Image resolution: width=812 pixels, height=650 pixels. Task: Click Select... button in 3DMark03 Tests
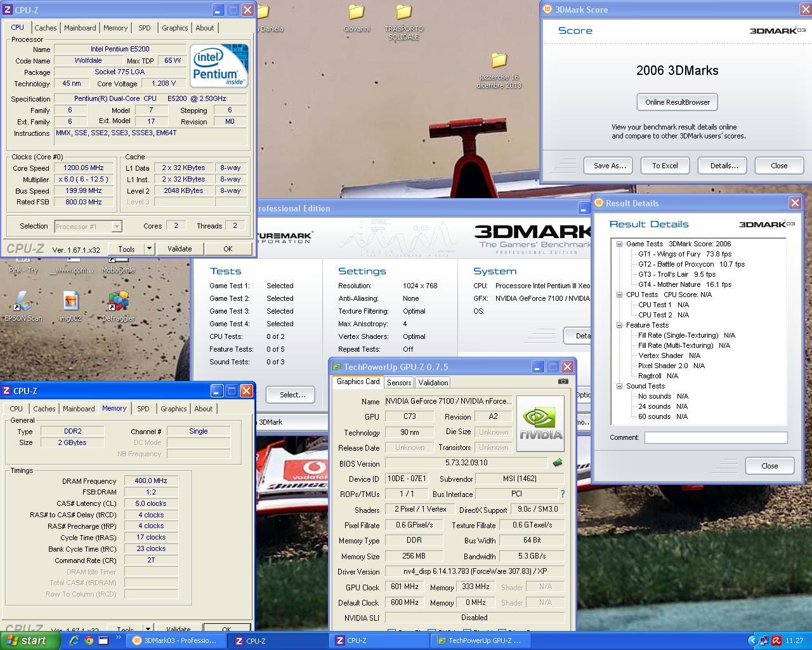point(292,395)
